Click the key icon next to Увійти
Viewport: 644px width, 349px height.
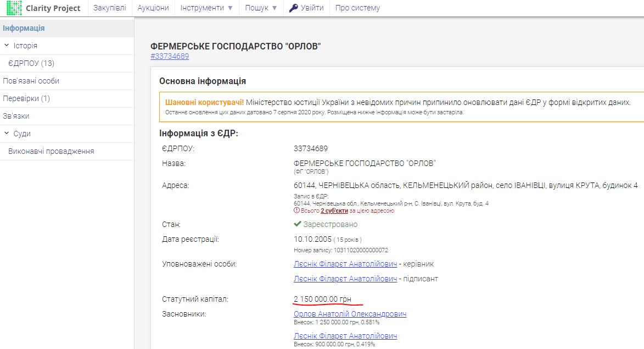click(294, 8)
